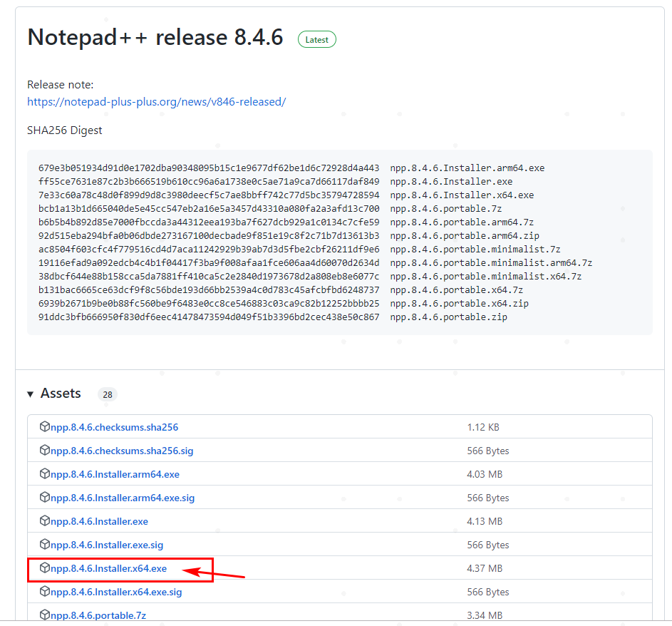672x626 pixels.
Task: Download npp.8.4.6.Installer.exe
Action: [x=100, y=522]
